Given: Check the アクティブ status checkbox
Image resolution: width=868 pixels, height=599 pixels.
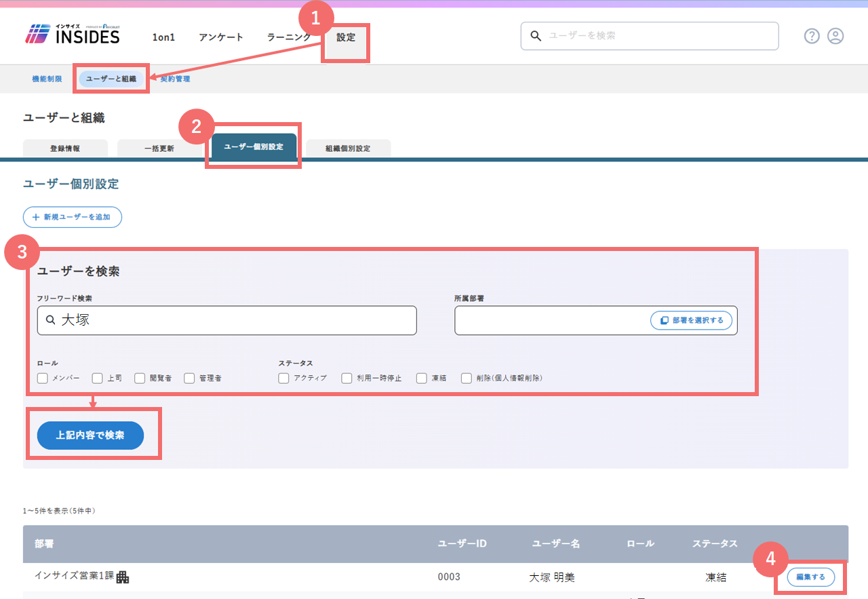Looking at the screenshot, I should click(x=283, y=378).
